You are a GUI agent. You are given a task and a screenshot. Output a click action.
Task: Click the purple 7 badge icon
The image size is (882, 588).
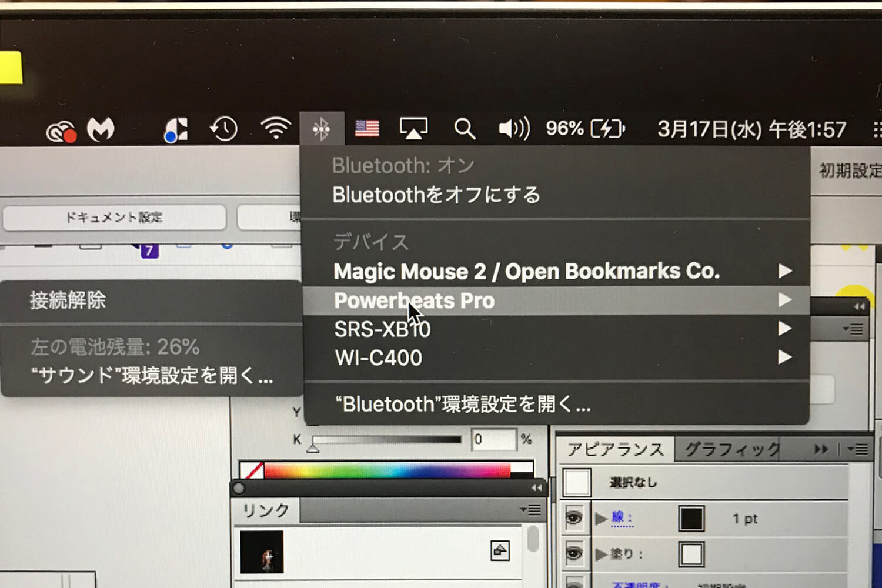click(x=149, y=250)
